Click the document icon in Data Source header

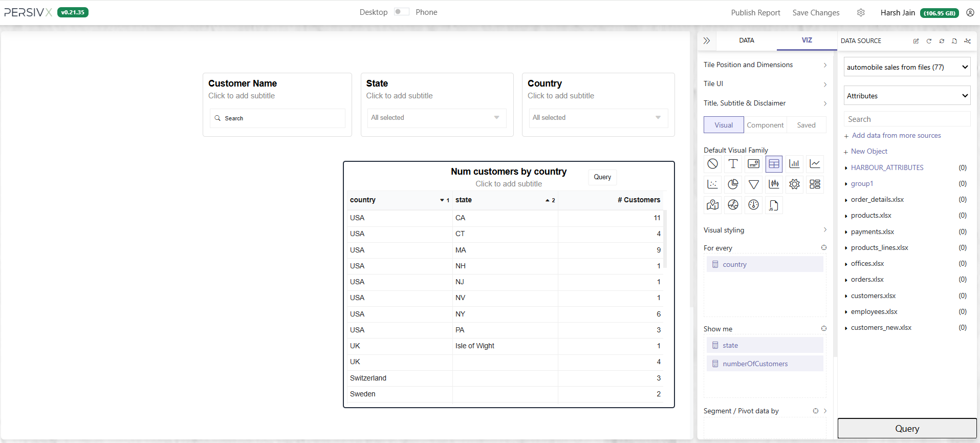954,41
